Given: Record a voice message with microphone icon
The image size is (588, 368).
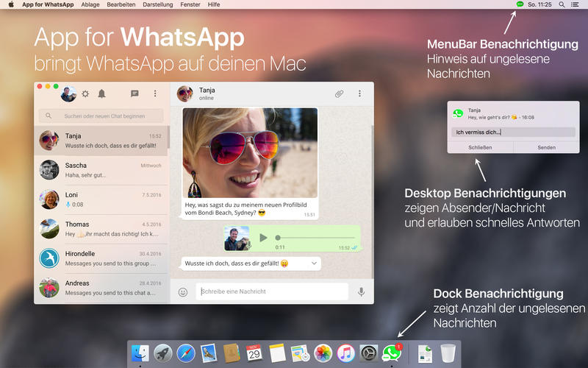Looking at the screenshot, I should pos(361,291).
